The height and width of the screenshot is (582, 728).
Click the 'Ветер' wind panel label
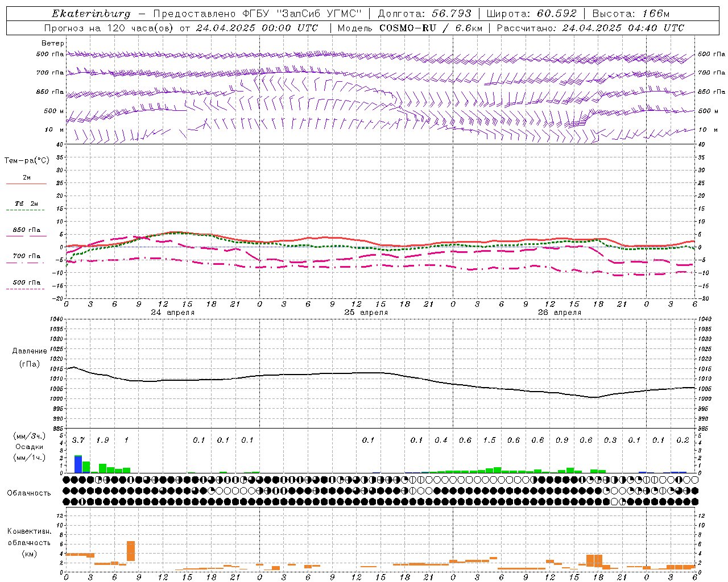53,43
